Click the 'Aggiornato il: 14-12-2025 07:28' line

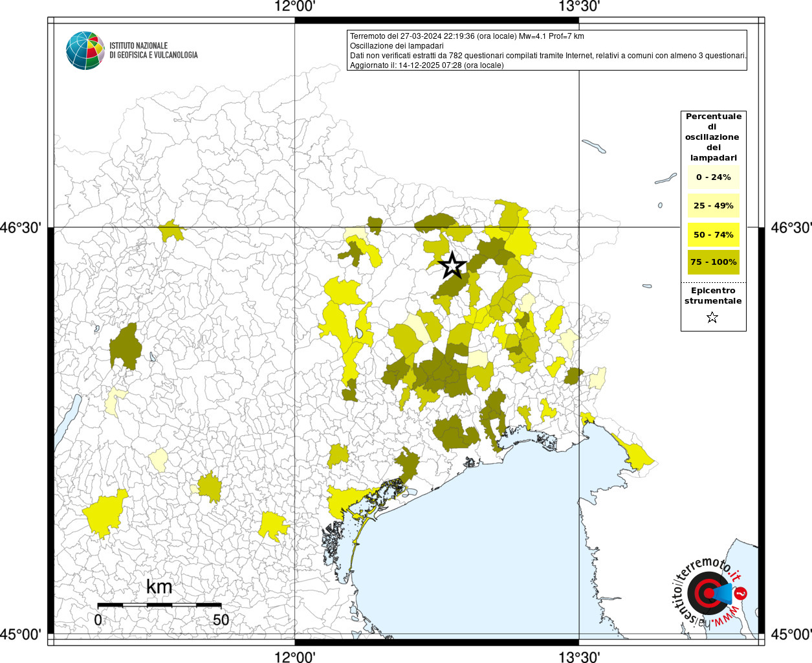[427, 65]
